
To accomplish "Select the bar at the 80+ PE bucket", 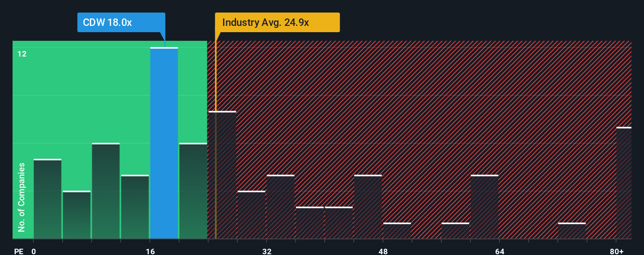I will [624, 183].
